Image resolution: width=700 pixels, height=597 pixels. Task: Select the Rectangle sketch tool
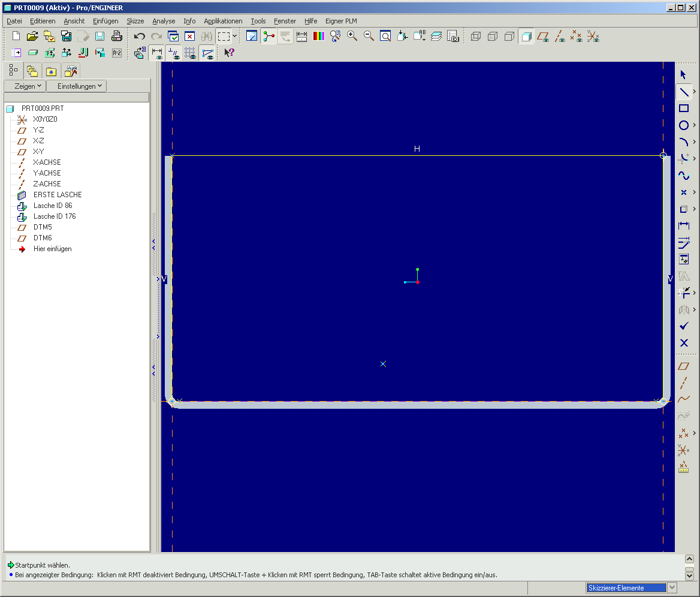683,108
